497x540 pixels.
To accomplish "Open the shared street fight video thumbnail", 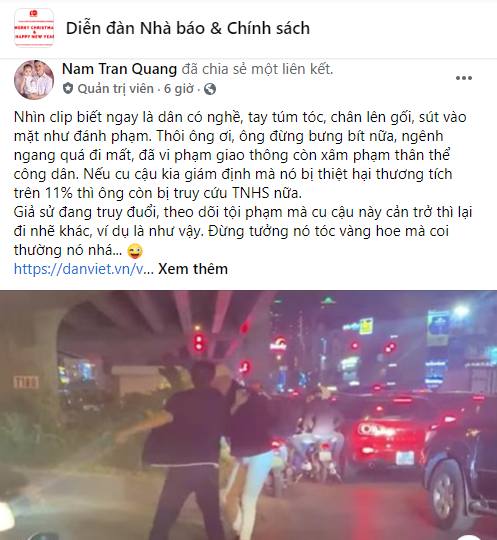I will [248, 415].
